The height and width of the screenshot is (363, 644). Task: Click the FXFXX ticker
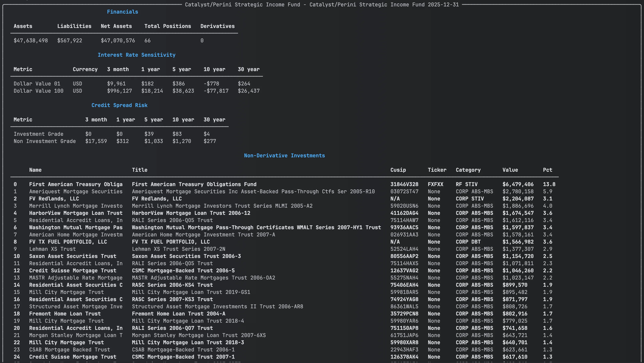coord(436,184)
